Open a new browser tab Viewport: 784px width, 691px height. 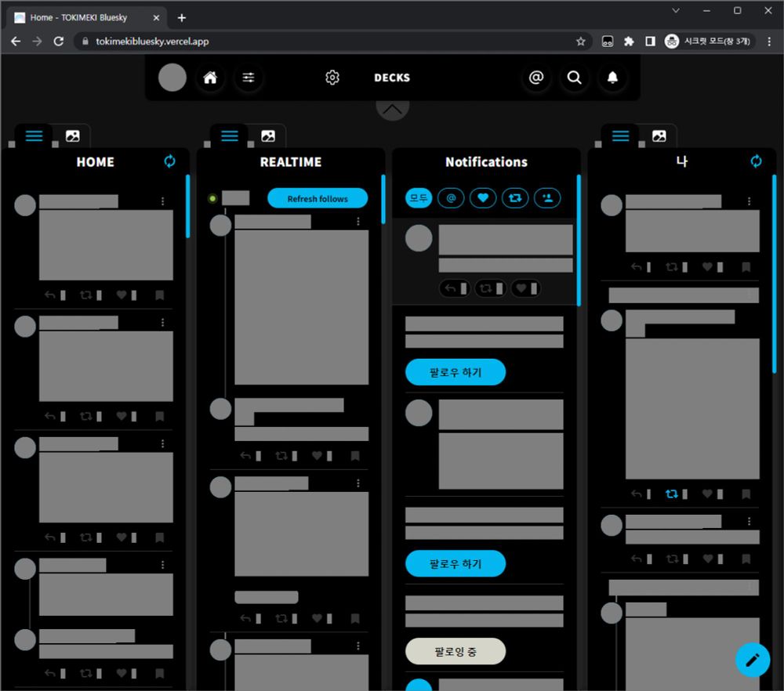(x=182, y=18)
